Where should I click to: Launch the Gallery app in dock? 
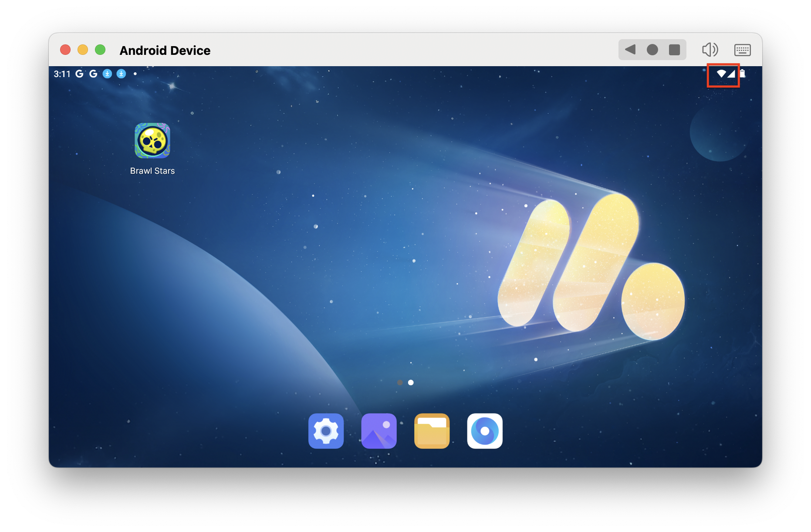pyautogui.click(x=378, y=431)
